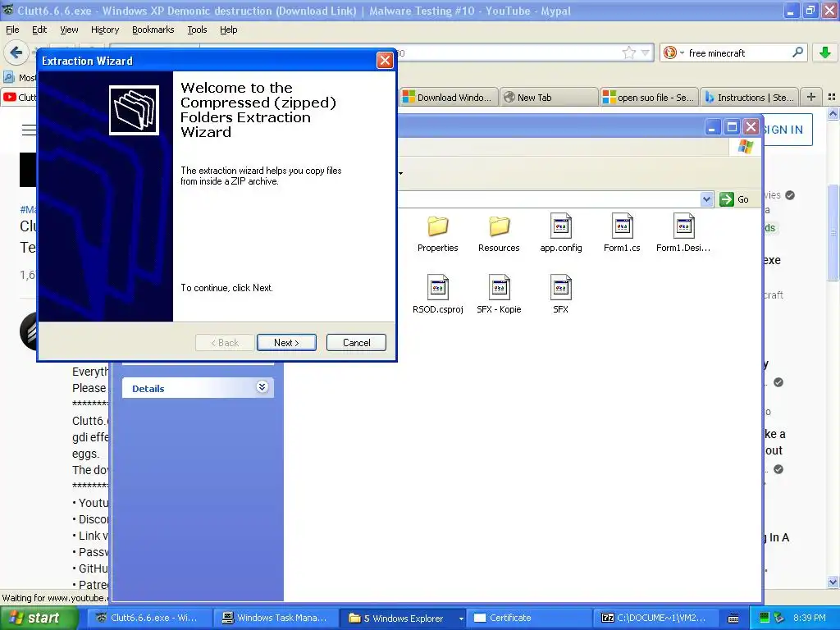Open the Properties folder icon
840x630 pixels.
click(438, 226)
